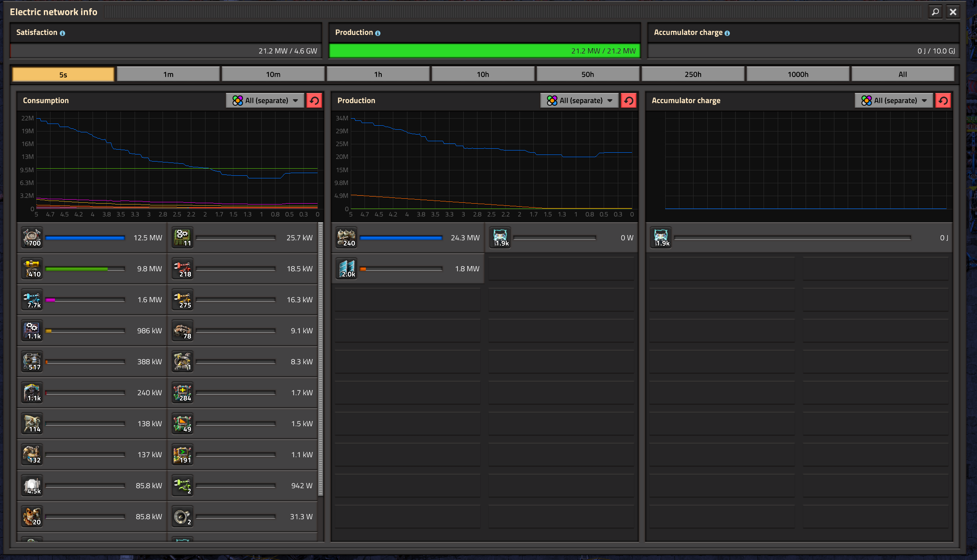
Task: Click the green bulk inserter icon, 942 W
Action: pos(182,486)
